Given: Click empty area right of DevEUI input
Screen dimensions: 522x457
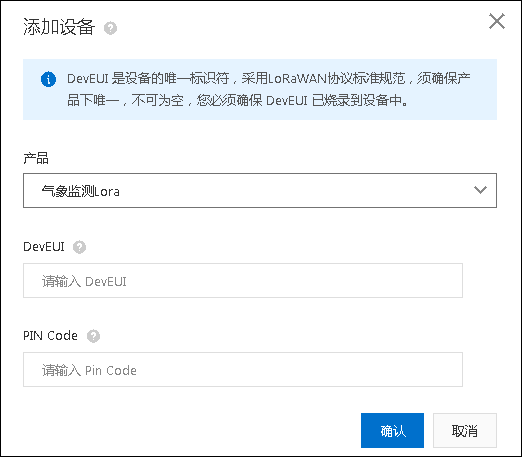Looking at the screenshot, I should coord(479,280).
